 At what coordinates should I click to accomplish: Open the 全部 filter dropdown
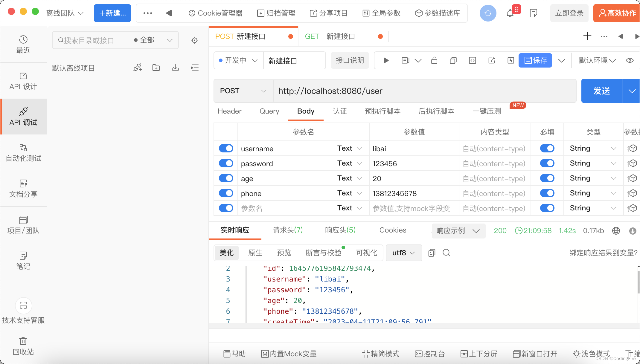click(x=153, y=40)
